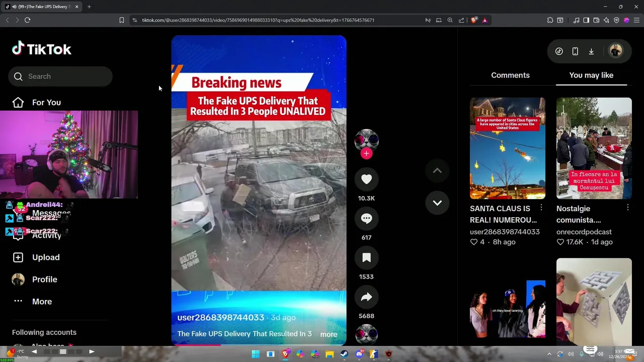Like the video with the heart icon
This screenshot has height=362, width=644.
366,179
